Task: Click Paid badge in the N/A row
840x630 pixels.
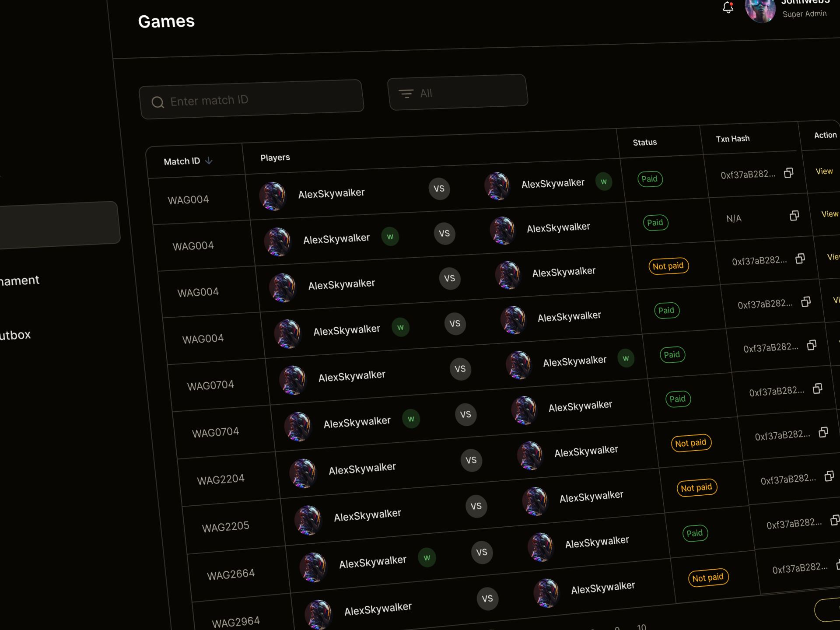Action: [x=655, y=223]
